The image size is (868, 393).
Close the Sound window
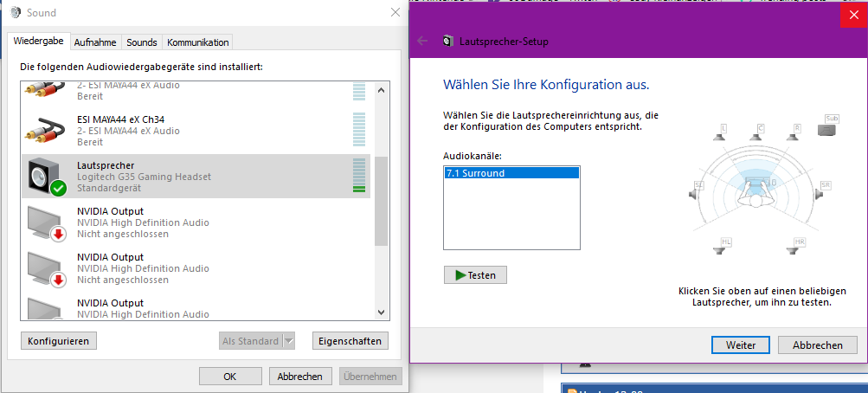click(x=395, y=12)
